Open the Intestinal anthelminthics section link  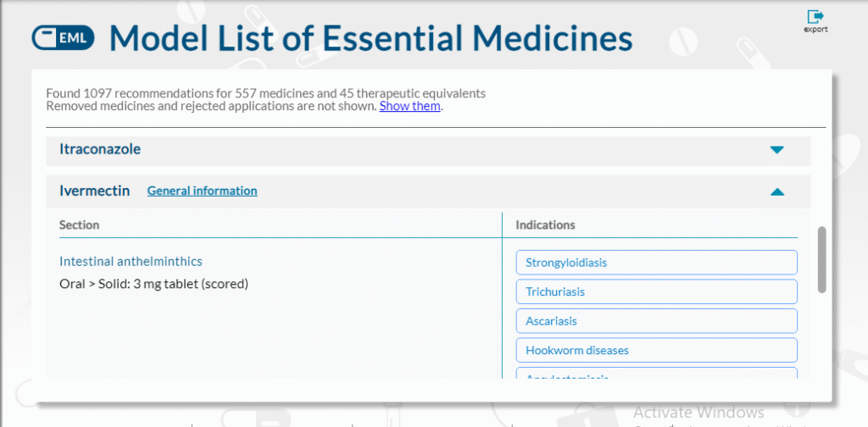[131, 261]
